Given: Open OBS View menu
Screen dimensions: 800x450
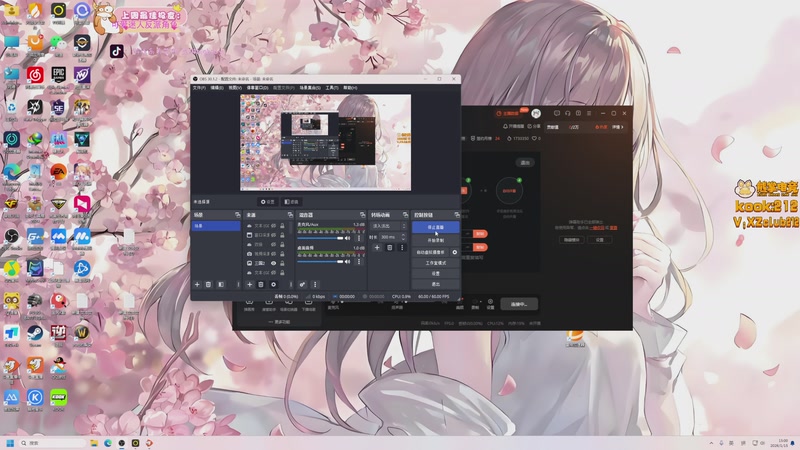Looking at the screenshot, I should tap(235, 88).
